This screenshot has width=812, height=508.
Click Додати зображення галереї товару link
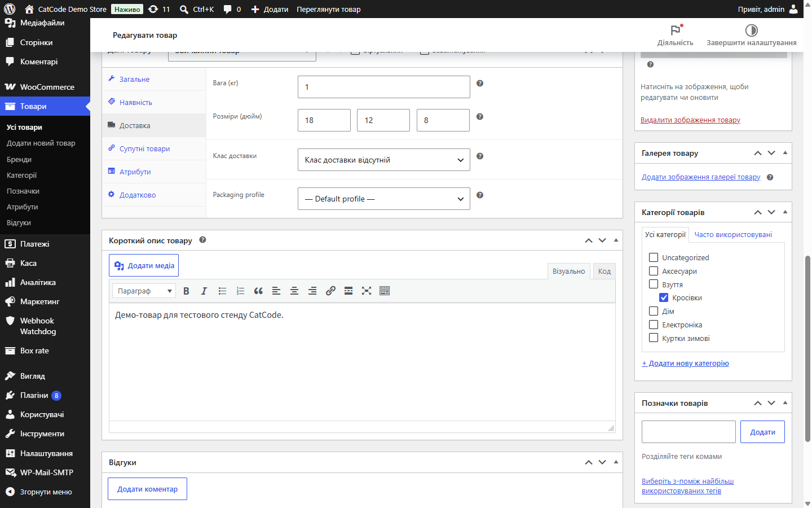click(701, 177)
